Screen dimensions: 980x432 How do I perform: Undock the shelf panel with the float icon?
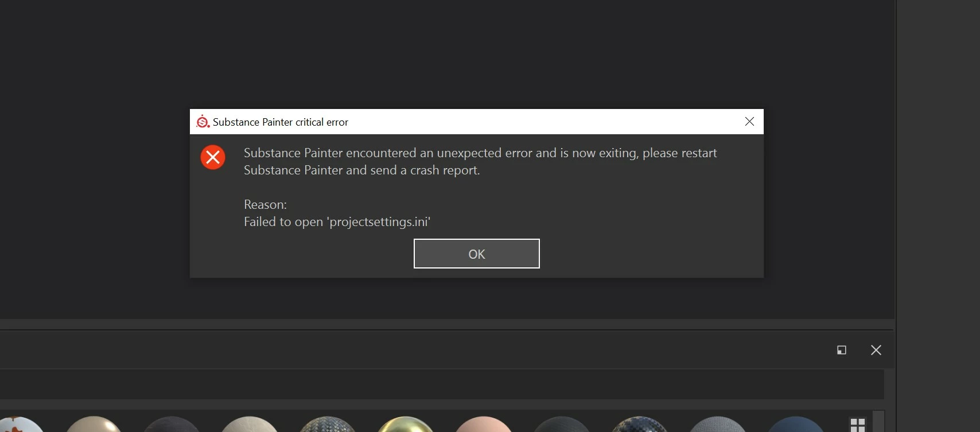[841, 350]
